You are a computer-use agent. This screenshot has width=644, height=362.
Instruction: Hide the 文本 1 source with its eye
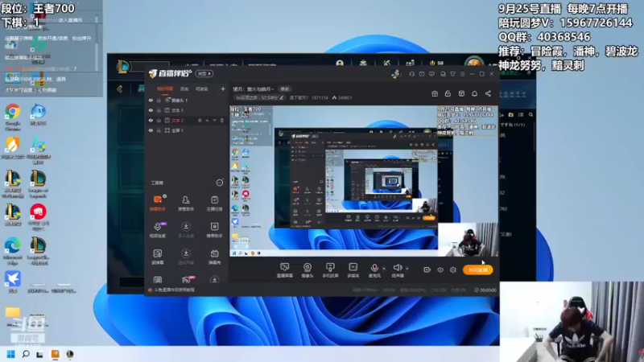point(151,110)
